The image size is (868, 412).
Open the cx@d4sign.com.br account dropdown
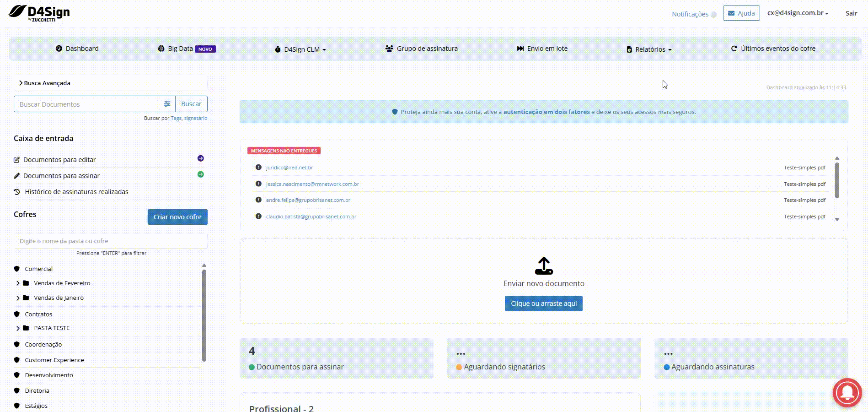tap(798, 13)
